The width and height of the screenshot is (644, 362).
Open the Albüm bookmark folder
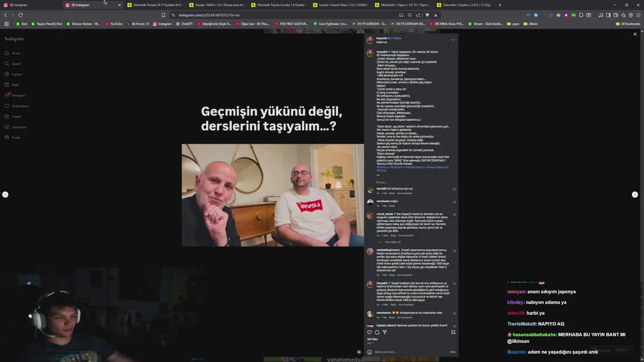coord(530,24)
